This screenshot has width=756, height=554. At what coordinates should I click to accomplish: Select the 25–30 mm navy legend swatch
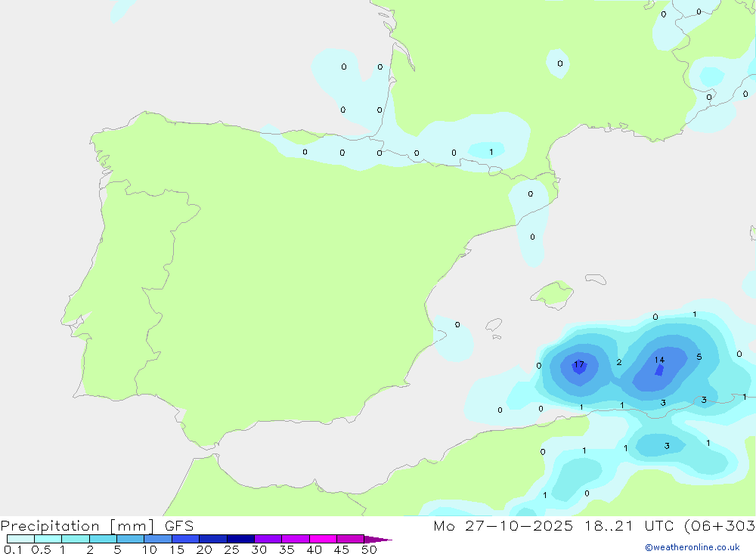point(240,539)
